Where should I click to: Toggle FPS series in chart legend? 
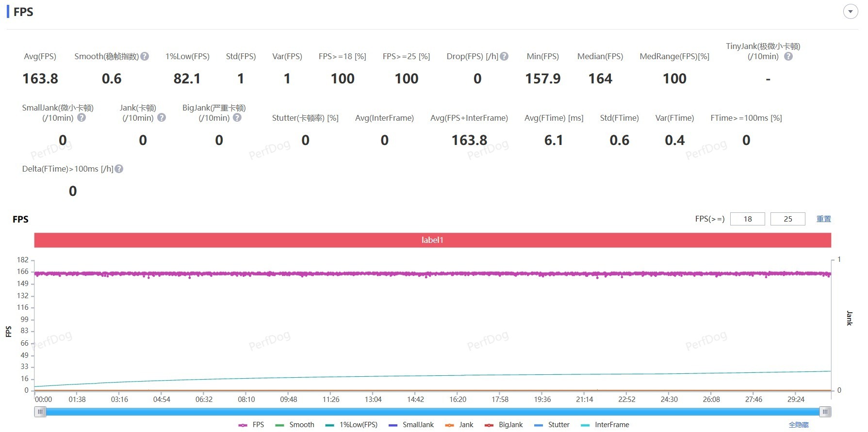point(251,425)
